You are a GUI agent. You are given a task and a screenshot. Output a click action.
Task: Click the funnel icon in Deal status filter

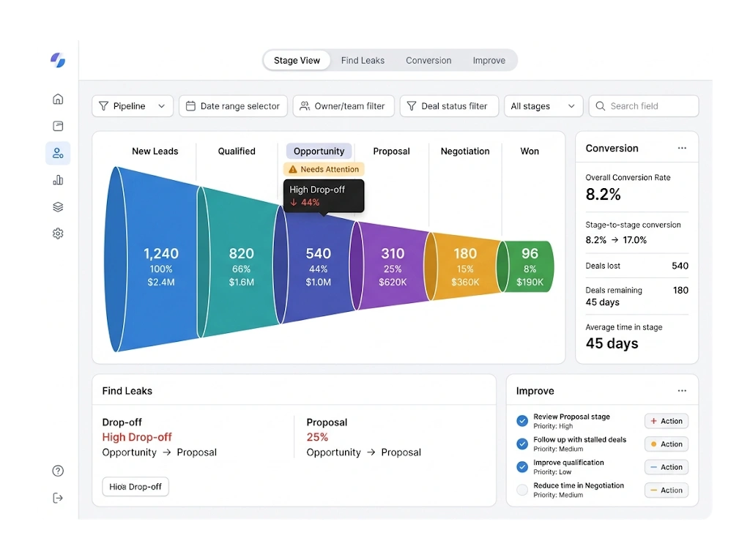tap(412, 106)
